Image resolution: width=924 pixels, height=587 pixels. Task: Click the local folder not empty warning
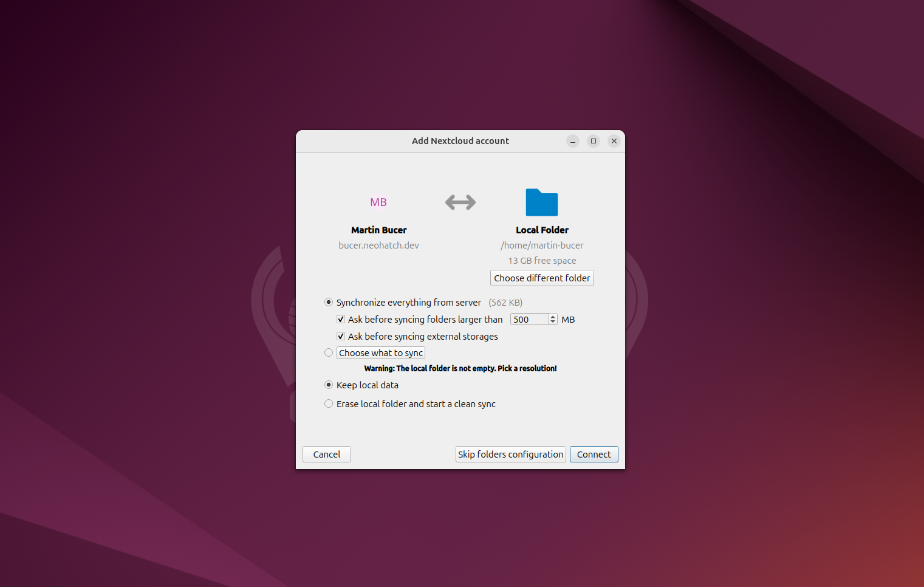pyautogui.click(x=460, y=368)
